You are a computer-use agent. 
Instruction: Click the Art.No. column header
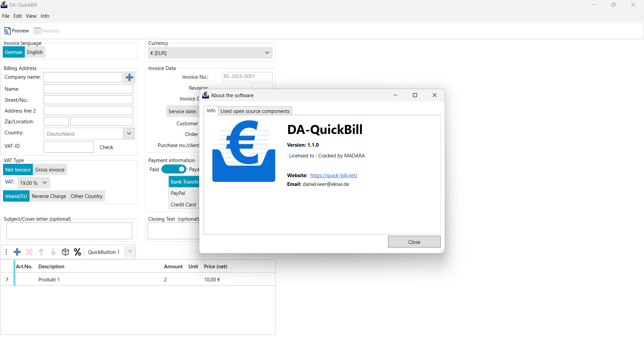tap(24, 267)
